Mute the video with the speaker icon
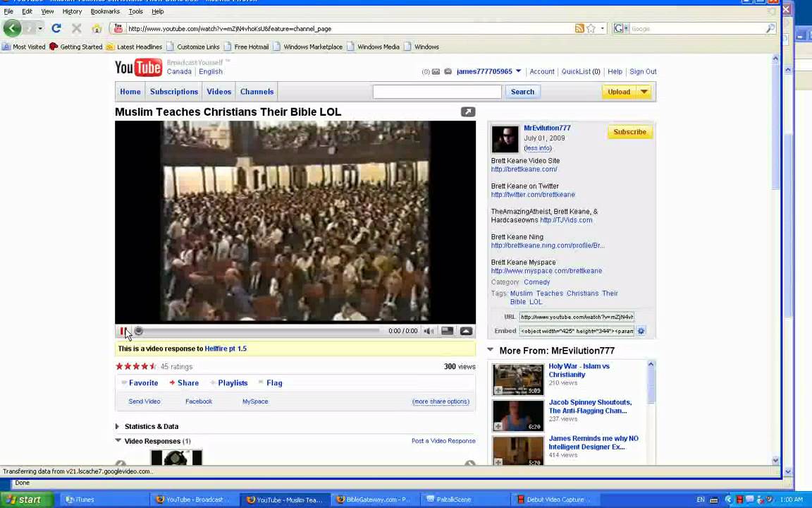812x508 pixels. 429,331
